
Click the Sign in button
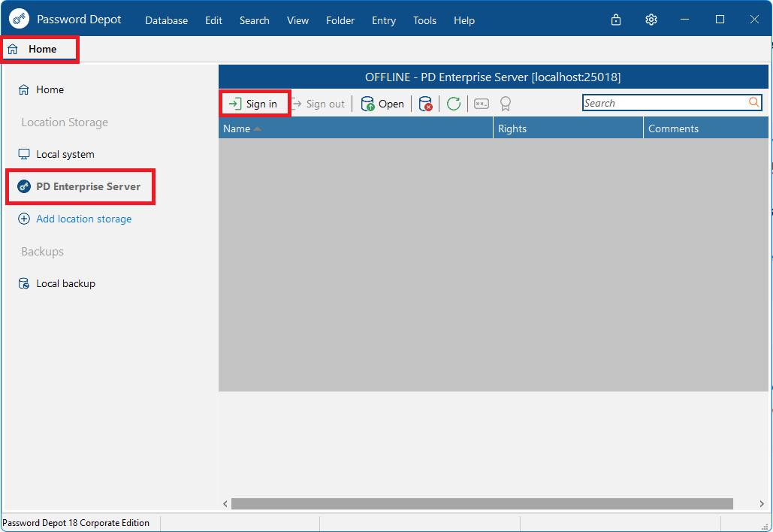coord(255,104)
